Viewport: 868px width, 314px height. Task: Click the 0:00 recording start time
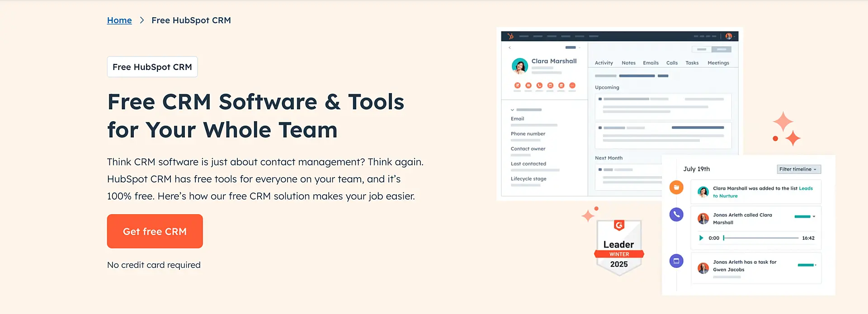point(714,238)
